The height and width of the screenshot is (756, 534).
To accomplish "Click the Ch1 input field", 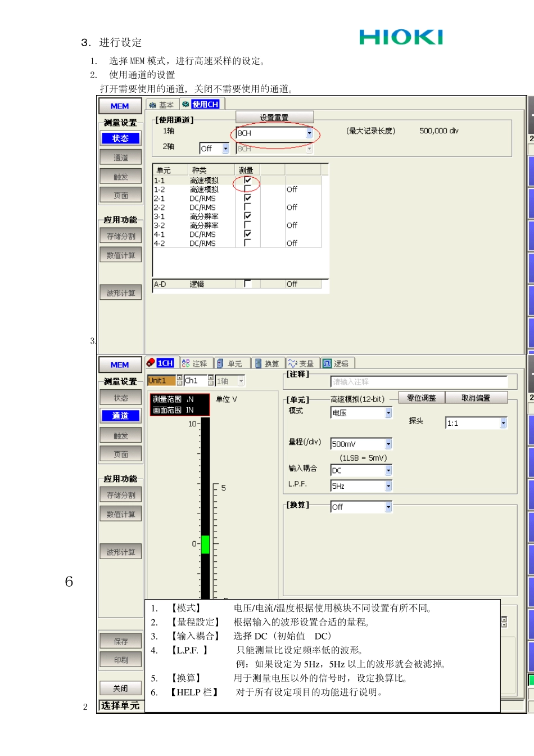I will tap(196, 381).
